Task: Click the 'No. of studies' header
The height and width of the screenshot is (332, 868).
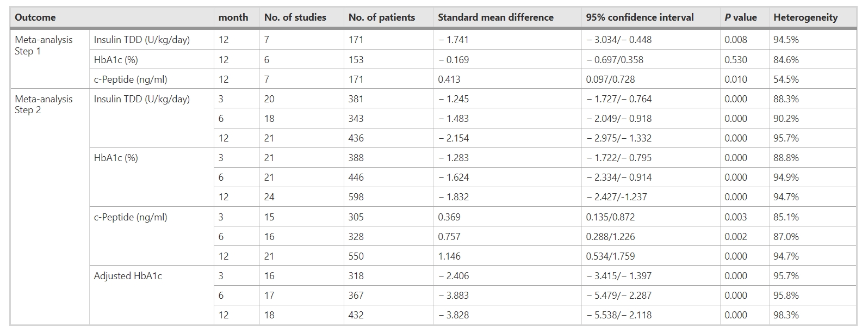Action: coord(295,17)
